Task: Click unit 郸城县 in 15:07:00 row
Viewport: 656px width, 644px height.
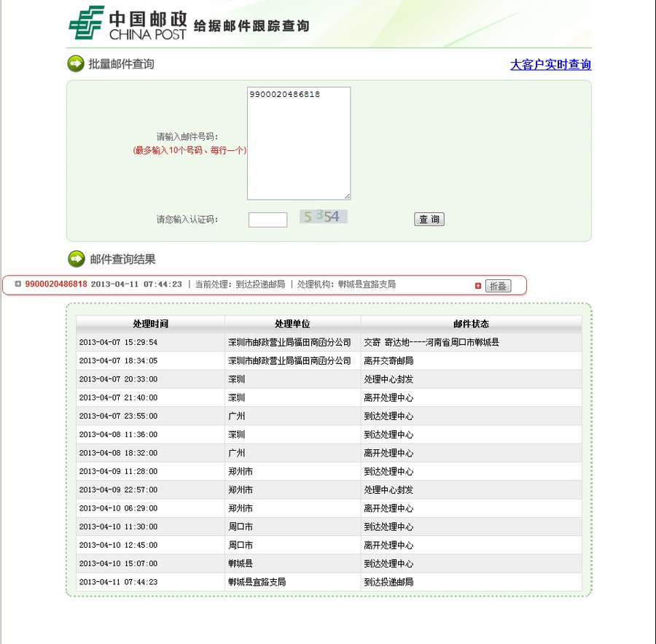Action: (241, 563)
